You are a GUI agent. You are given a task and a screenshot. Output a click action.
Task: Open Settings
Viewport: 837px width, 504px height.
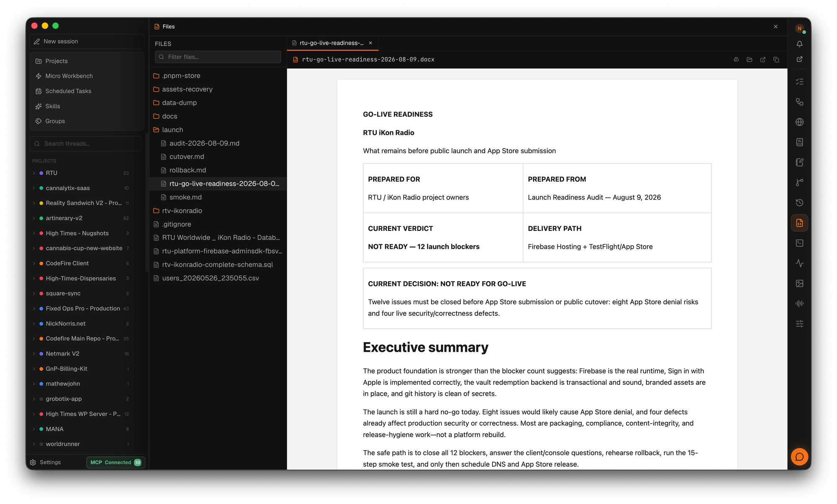(46, 462)
